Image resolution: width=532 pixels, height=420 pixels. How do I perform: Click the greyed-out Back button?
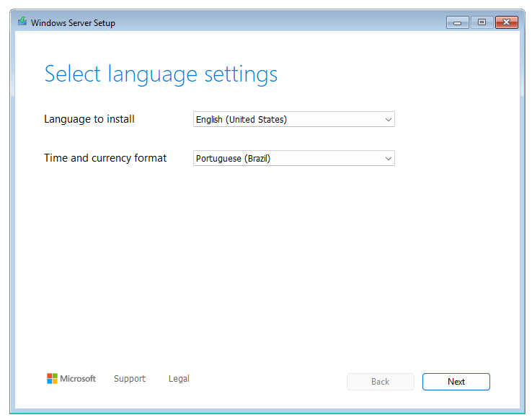coord(380,382)
